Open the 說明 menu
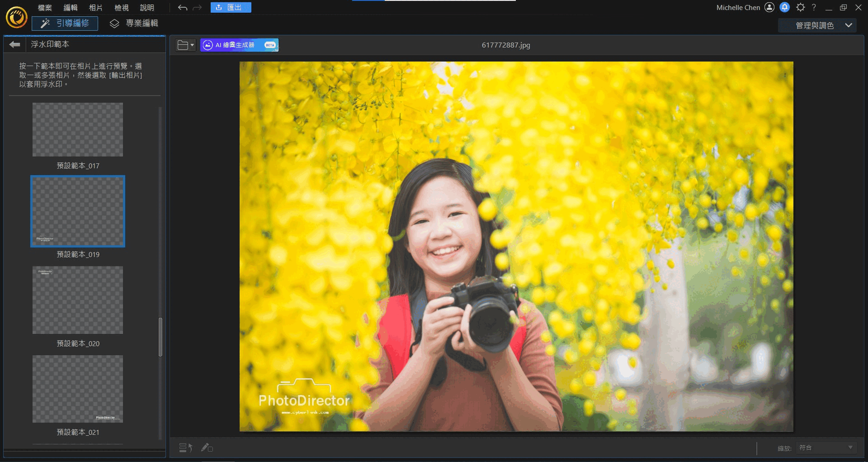Image resolution: width=868 pixels, height=462 pixels. pyautogui.click(x=147, y=8)
